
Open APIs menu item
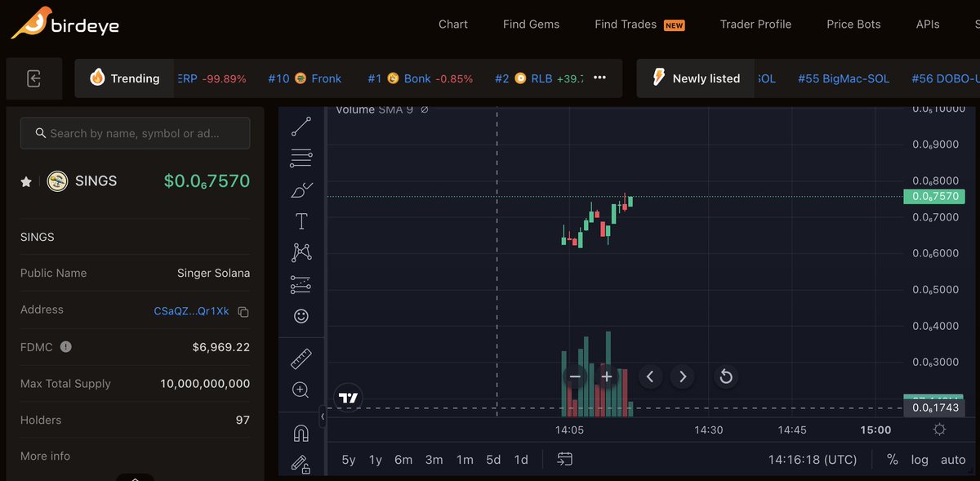point(928,24)
